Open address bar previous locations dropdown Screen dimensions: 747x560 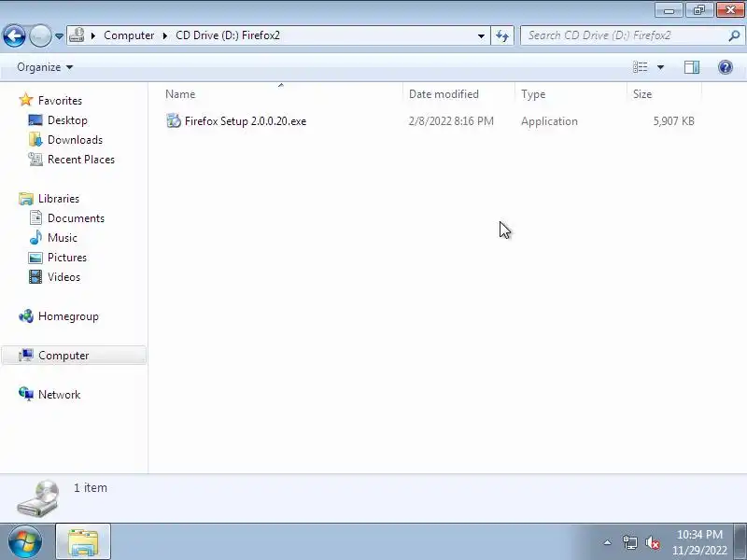tap(481, 35)
